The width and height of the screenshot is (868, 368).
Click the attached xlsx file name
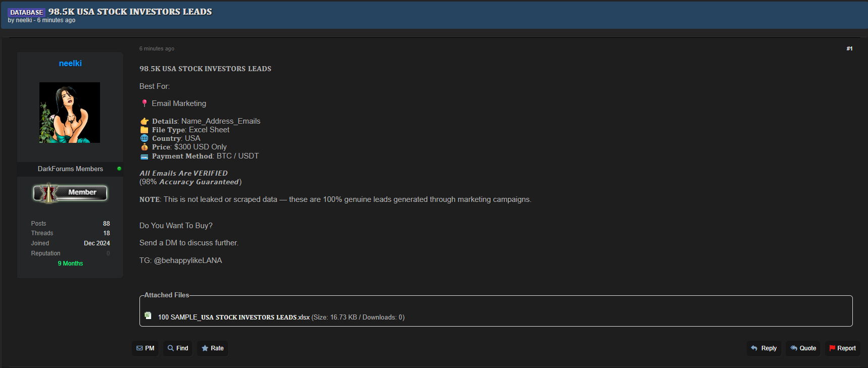coord(233,317)
